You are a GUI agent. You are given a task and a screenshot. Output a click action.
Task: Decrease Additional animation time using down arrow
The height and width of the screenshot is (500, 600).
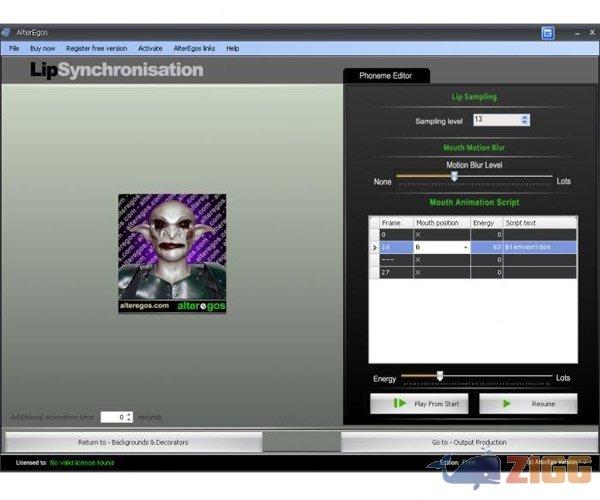pyautogui.click(x=129, y=420)
